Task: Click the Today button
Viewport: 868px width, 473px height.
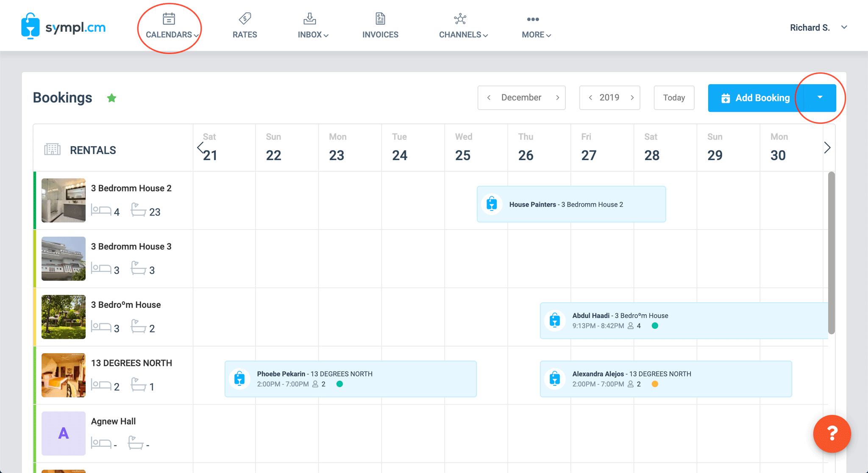Action: pos(674,98)
